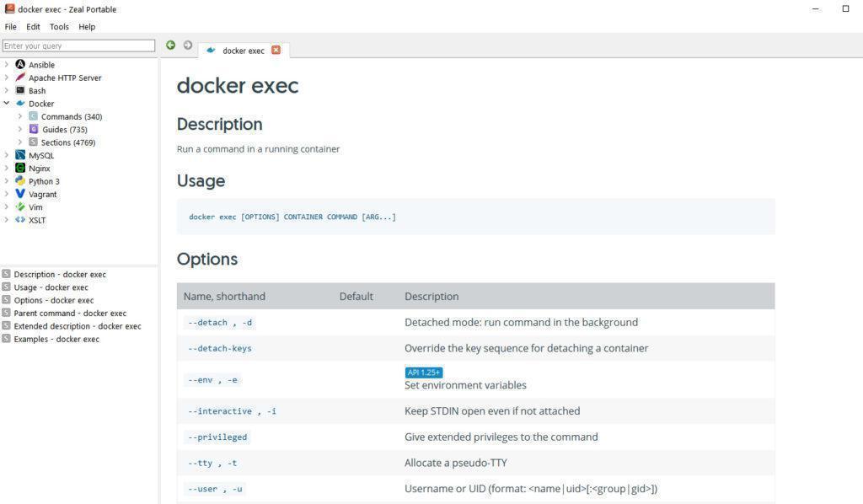Image resolution: width=863 pixels, height=504 pixels.
Task: Click the Sections category icon
Action: (33, 142)
